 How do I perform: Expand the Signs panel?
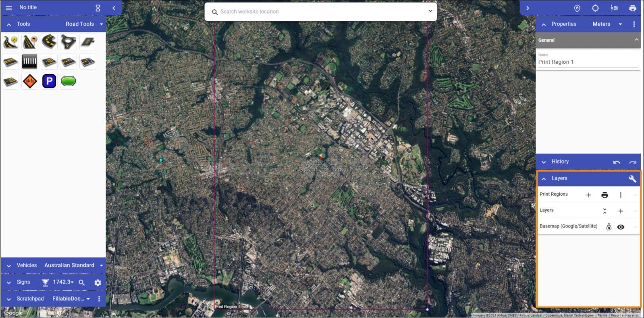[x=9, y=282]
